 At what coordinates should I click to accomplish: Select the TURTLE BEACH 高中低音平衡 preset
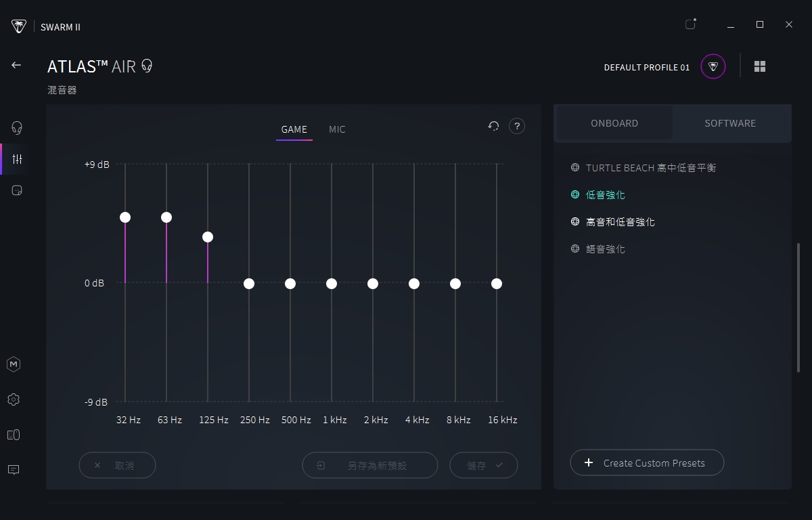[651, 167]
